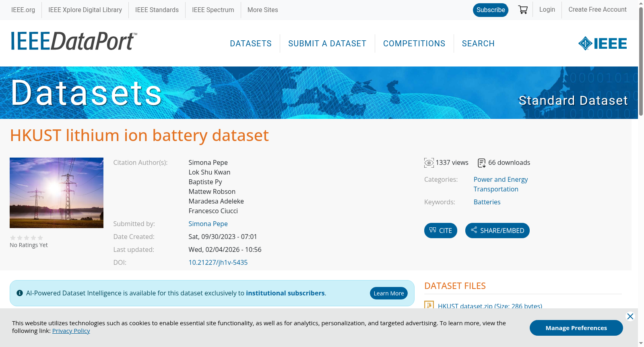The image size is (644, 347).
Task: Open the DOI link 10.21227/jh1v-5435
Action: pos(218,262)
